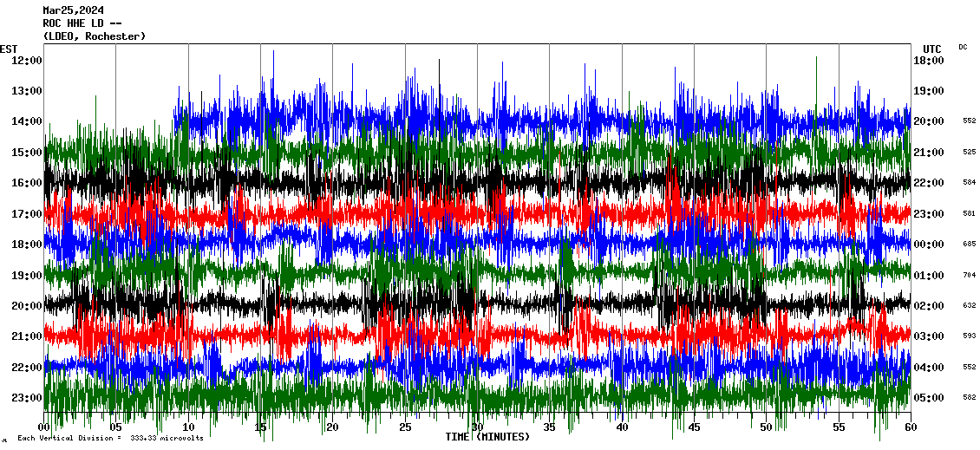Click the 10 minute mark on the time axis

188,427
